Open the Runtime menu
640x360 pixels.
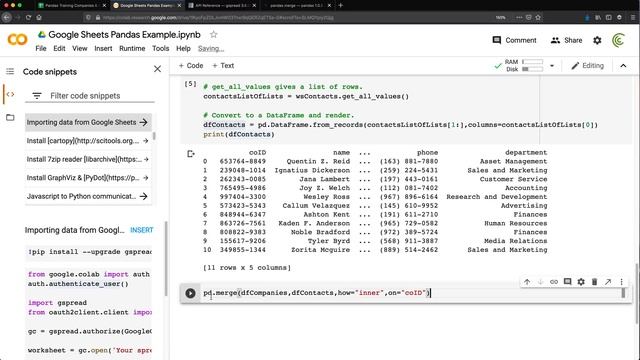tap(132, 48)
